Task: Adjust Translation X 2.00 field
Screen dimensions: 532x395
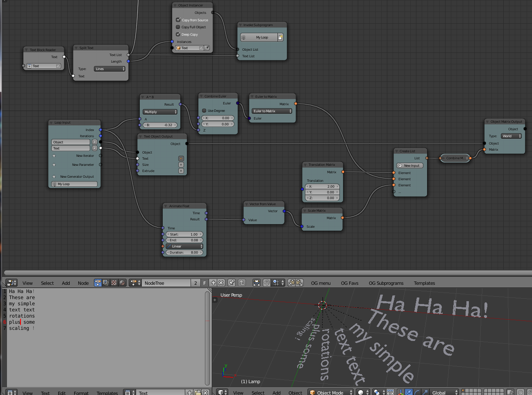Action: [x=322, y=186]
